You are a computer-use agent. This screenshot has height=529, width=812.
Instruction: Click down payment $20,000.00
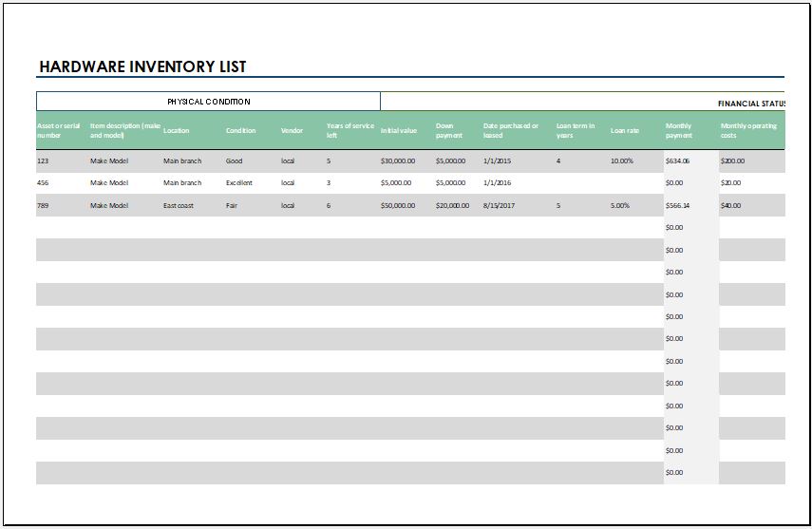coord(453,206)
